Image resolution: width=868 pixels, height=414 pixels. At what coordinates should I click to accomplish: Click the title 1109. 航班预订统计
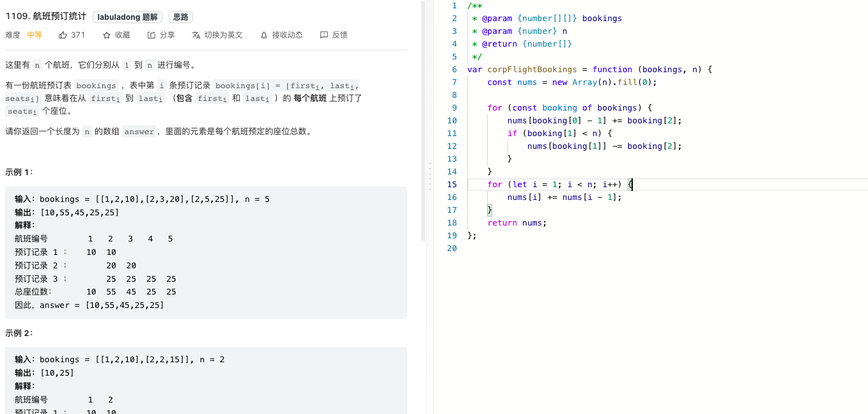pyautogui.click(x=46, y=17)
